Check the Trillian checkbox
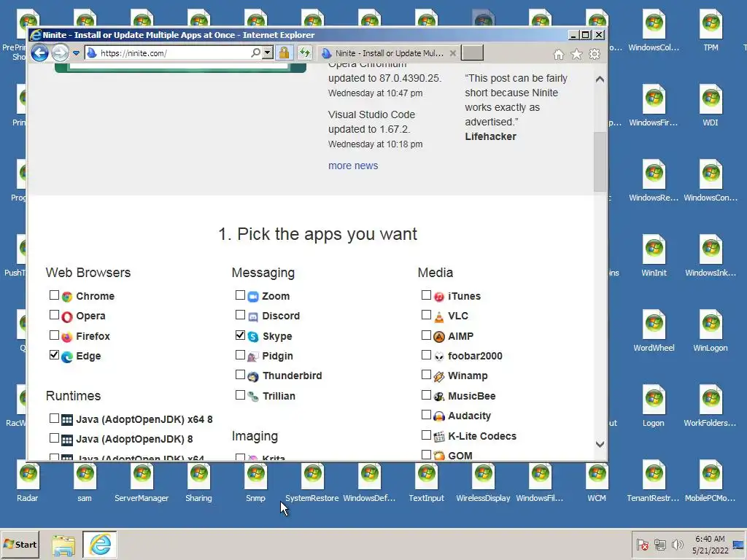Viewport: 747px width, 560px height. pos(240,395)
